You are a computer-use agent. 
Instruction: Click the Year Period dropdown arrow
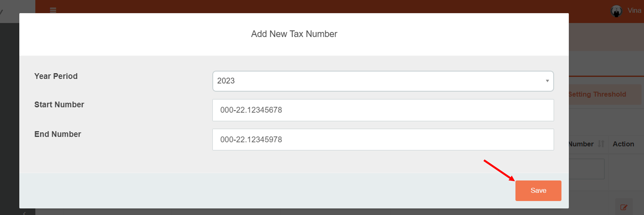click(x=547, y=81)
